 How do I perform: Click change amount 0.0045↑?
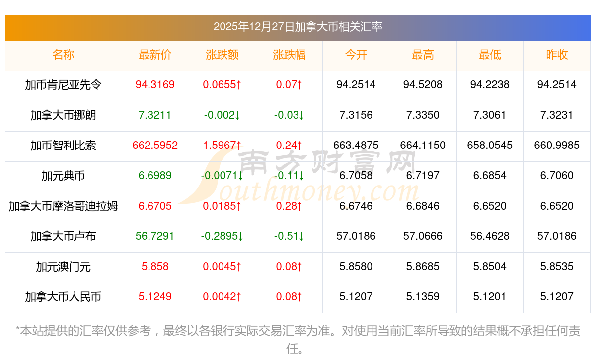click(222, 267)
